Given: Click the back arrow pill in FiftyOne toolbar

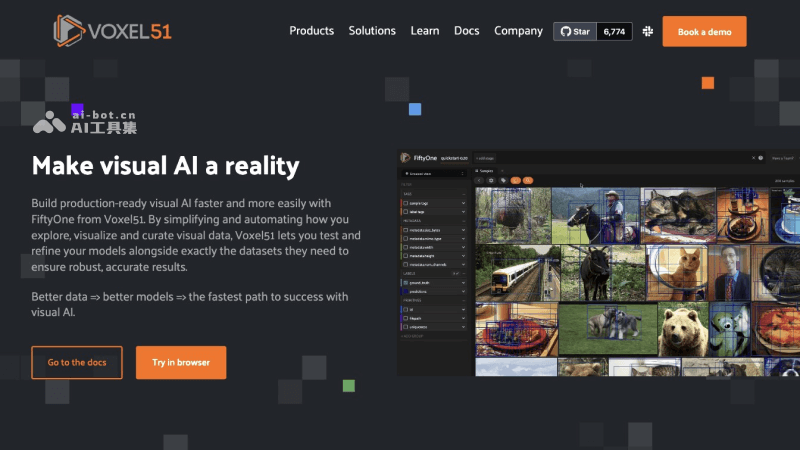Looking at the screenshot, I should [x=479, y=181].
